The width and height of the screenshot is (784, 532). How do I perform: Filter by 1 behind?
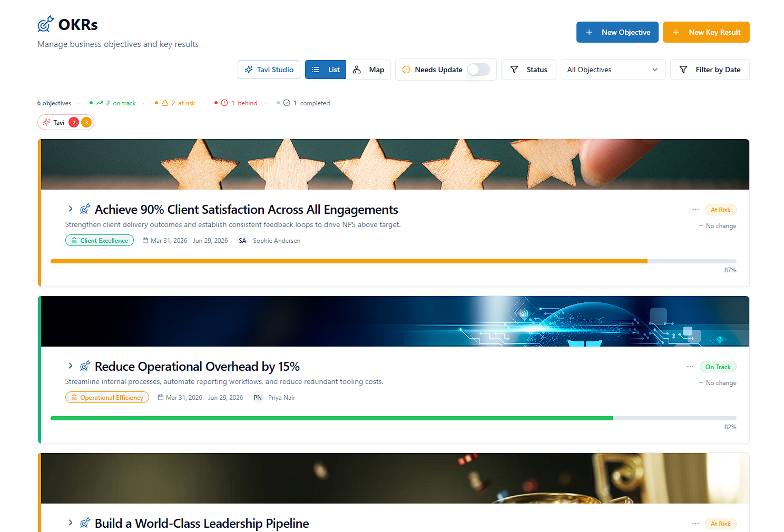point(236,103)
